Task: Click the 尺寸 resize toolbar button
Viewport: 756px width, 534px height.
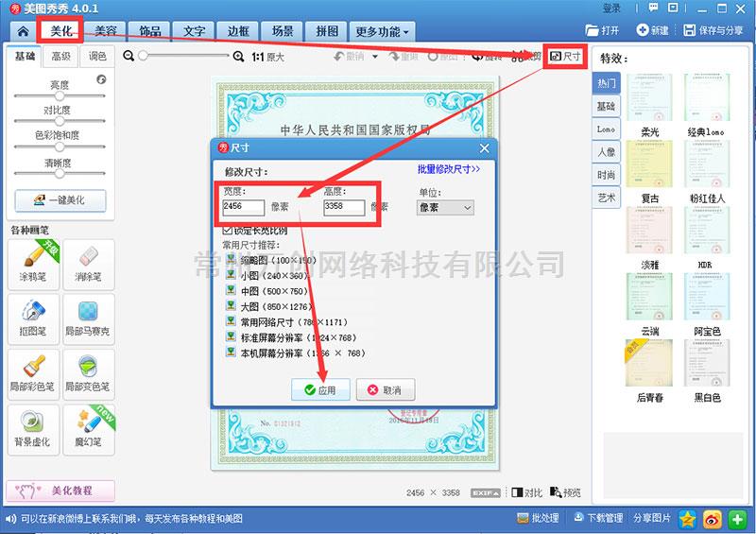Action: coord(565,57)
